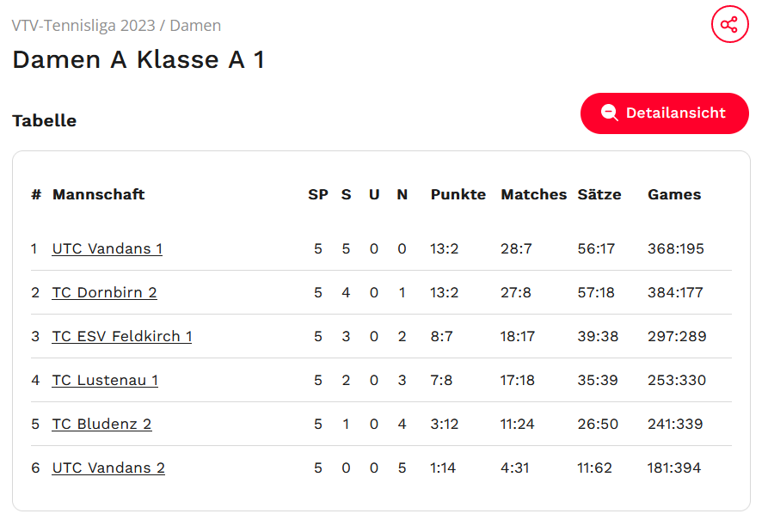The width and height of the screenshot is (768, 532).
Task: Click the Punkte column header
Action: pyautogui.click(x=458, y=194)
